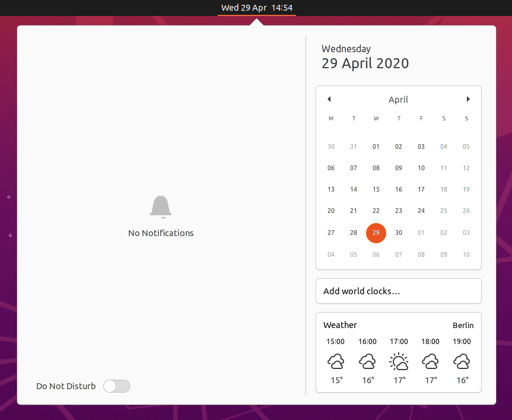
Task: Select April 09 in the calendar
Action: tap(399, 168)
